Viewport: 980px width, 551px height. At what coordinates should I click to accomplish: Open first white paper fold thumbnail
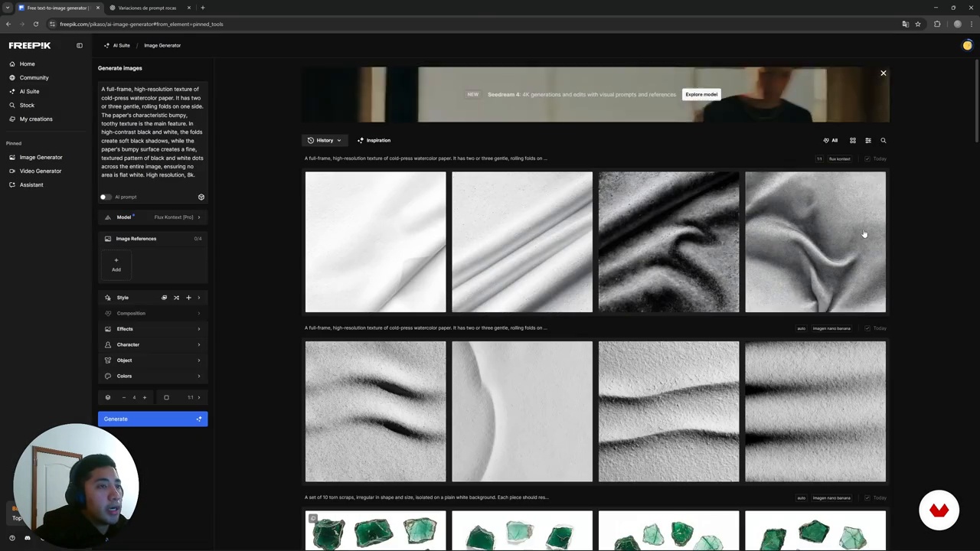click(375, 242)
